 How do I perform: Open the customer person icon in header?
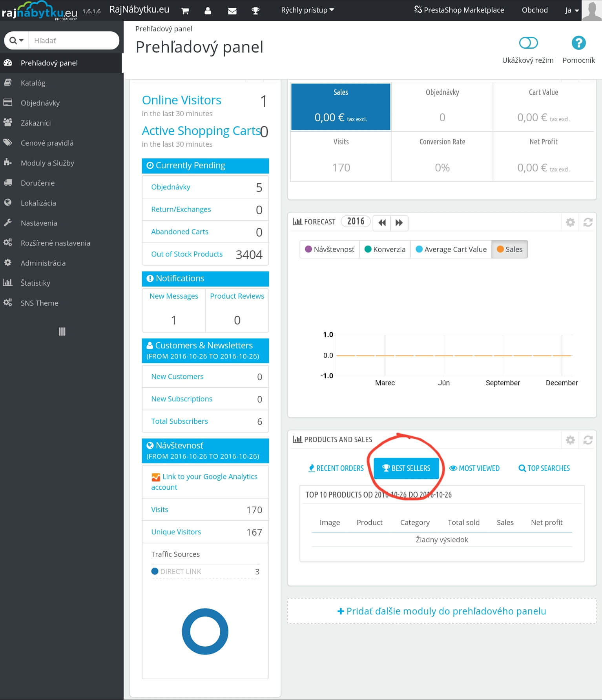tap(208, 11)
